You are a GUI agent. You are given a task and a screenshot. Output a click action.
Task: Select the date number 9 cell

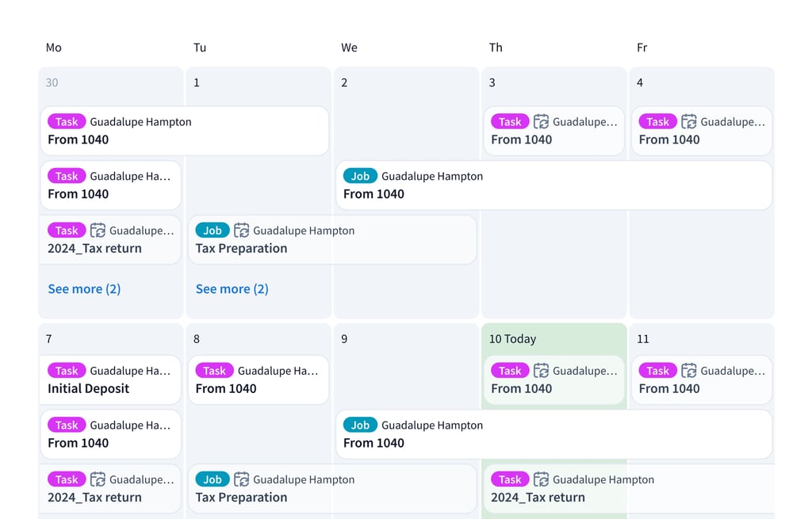tap(344, 339)
